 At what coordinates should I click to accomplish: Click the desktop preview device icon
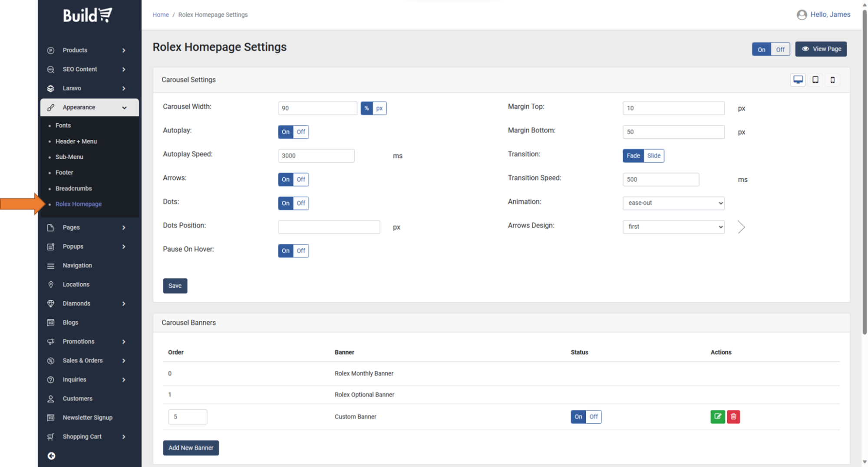coord(798,80)
